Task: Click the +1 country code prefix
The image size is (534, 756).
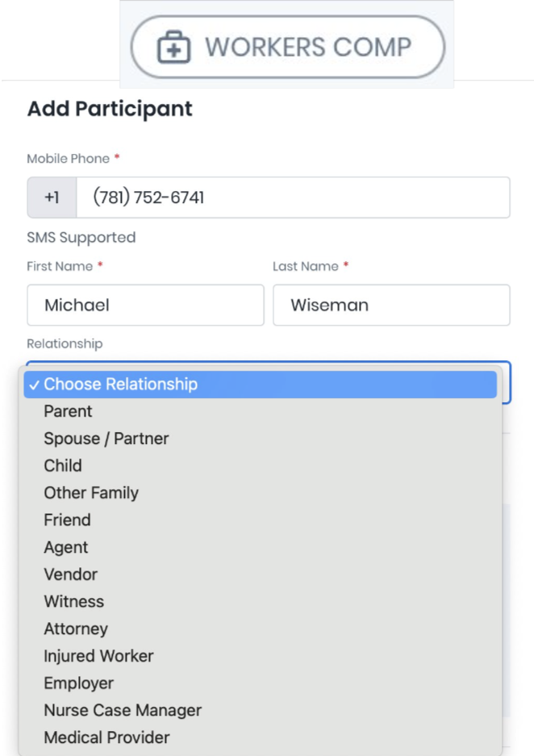Action: tap(52, 197)
